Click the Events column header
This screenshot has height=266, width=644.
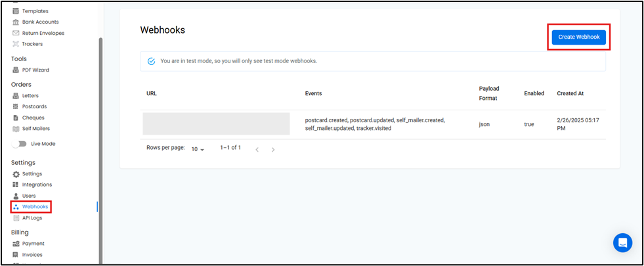(313, 93)
